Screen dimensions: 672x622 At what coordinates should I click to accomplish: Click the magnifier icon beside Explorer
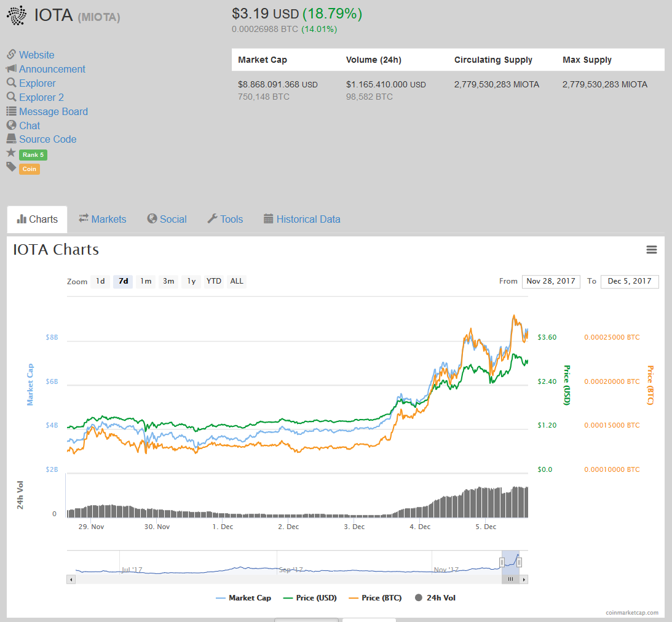tap(11, 82)
